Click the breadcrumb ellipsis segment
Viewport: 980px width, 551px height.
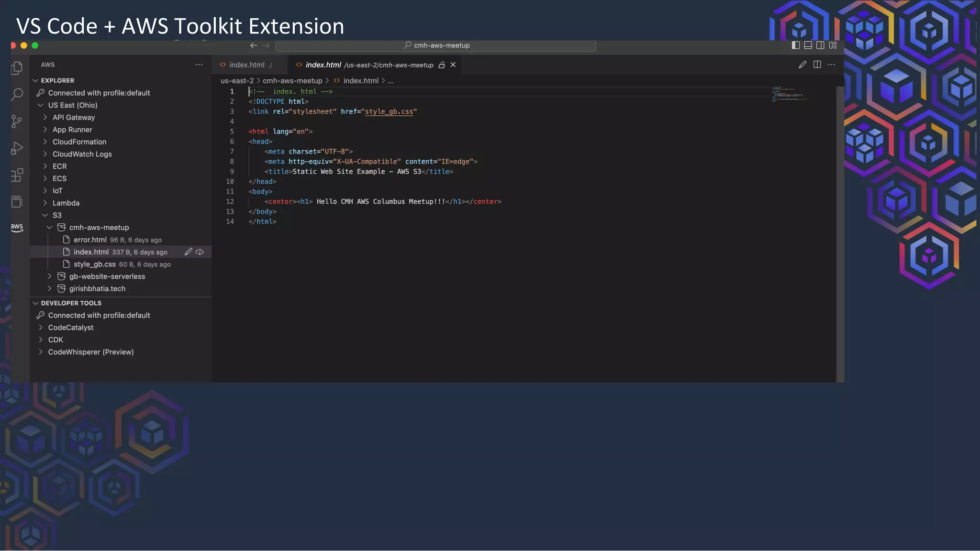click(390, 81)
